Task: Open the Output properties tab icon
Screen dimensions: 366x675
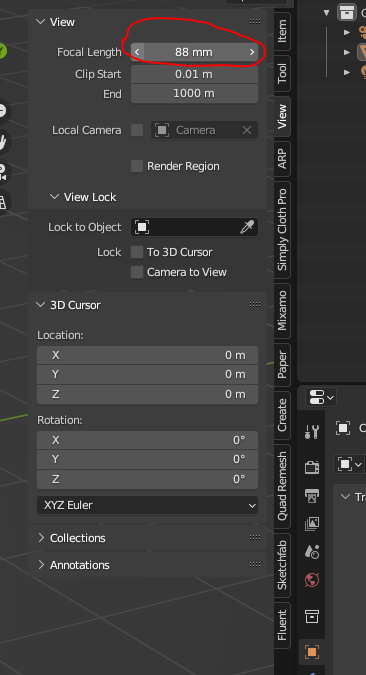Action: [311, 495]
